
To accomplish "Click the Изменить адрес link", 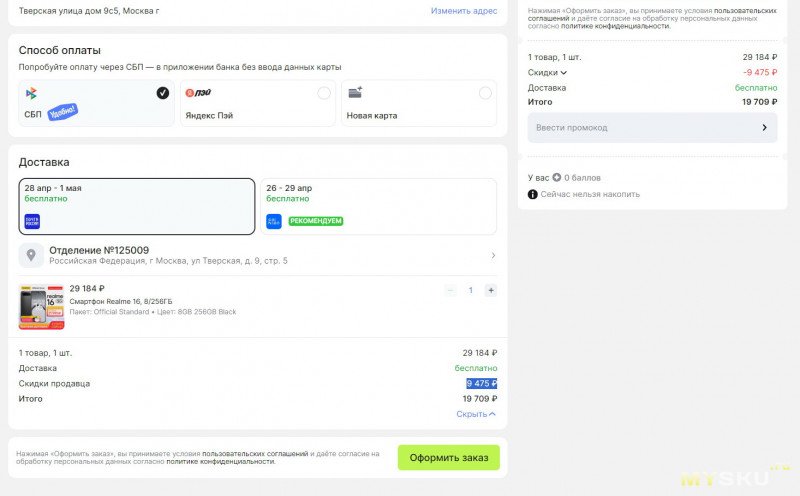I will (463, 11).
